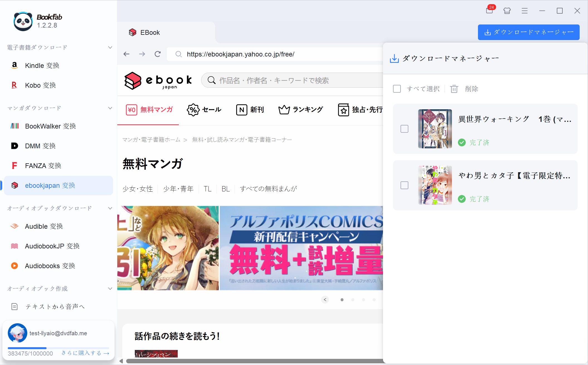
Task: Open the さらに購入する link
Action: tap(84, 353)
